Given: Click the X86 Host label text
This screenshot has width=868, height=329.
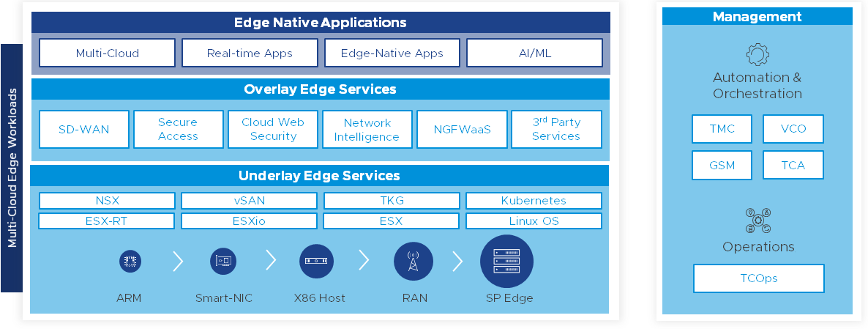Looking at the screenshot, I should tap(319, 298).
